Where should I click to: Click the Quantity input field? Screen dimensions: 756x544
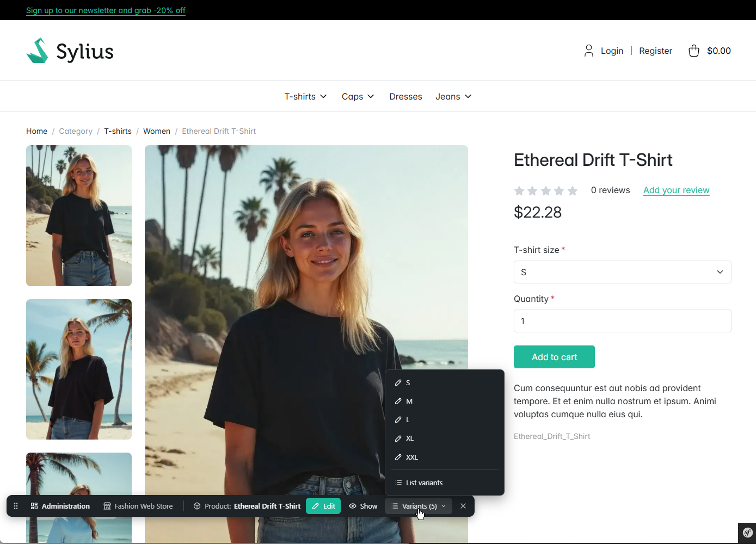(622, 321)
